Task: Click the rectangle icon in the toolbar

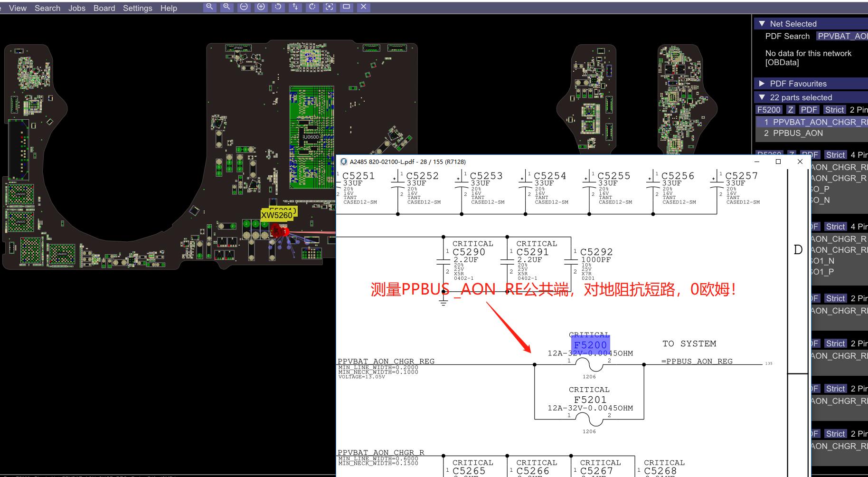Action: [x=346, y=7]
